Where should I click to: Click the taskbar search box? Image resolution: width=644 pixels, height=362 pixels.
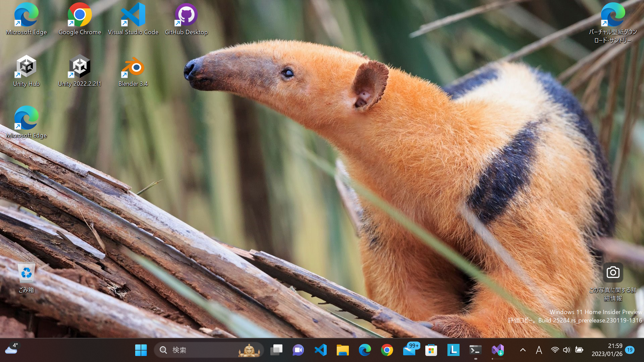(x=209, y=350)
